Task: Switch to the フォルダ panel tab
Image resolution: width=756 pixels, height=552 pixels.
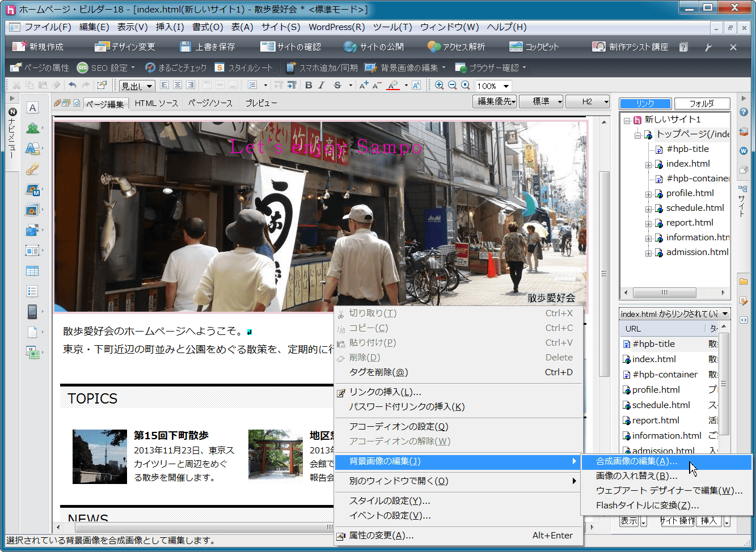Action: pyautogui.click(x=702, y=103)
